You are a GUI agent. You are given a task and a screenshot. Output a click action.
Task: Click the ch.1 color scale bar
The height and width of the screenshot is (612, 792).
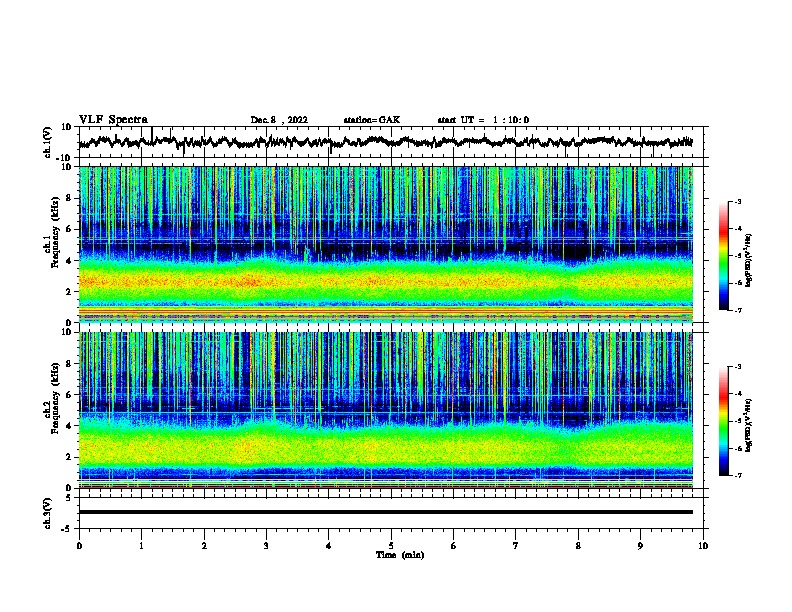tap(724, 256)
